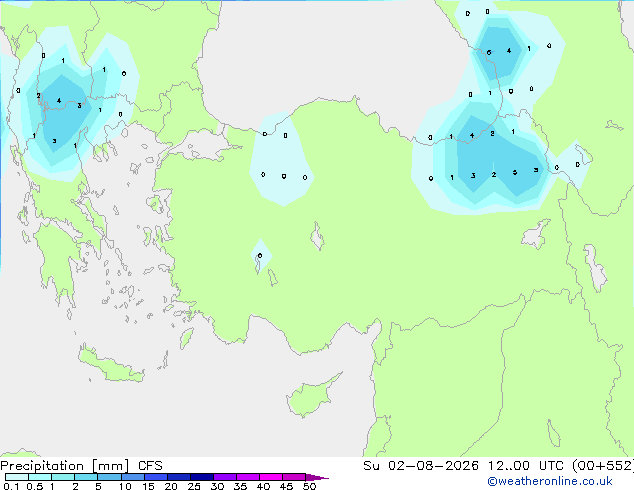Select the 2–5 mm legend color swatch

pyautogui.click(x=86, y=477)
